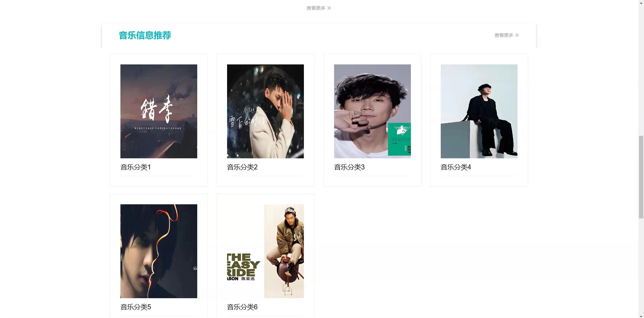Screen dimensions: 644x318
Task: Open the seated man in black cover
Action: [479, 111]
